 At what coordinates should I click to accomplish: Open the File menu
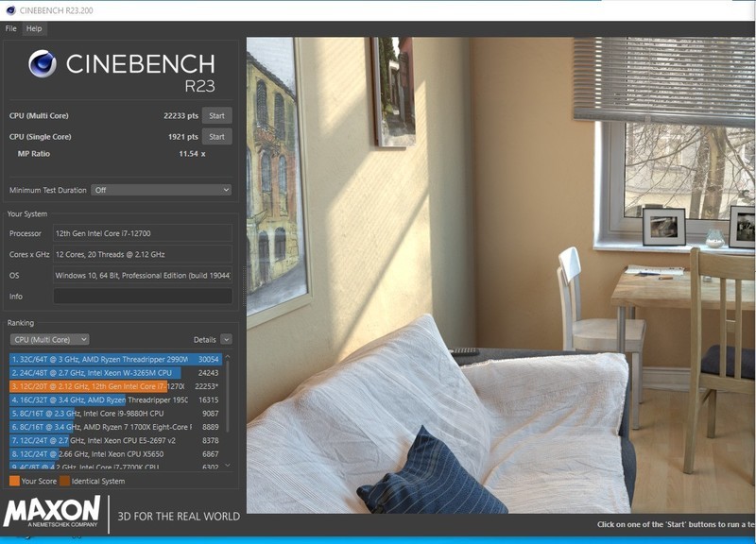coord(11,29)
